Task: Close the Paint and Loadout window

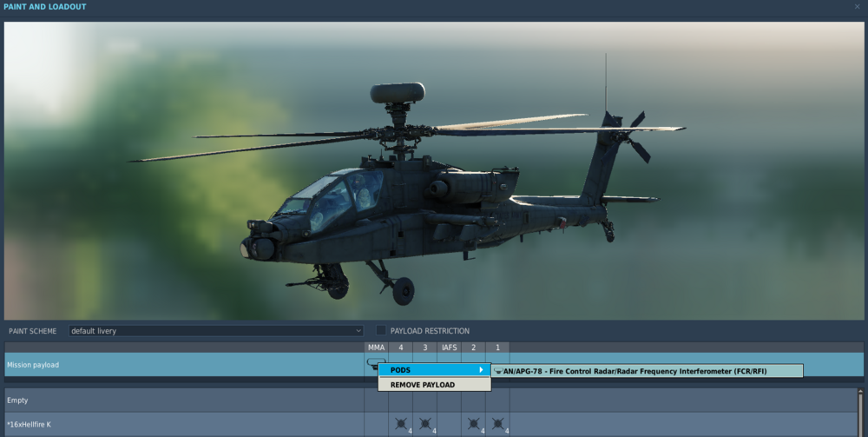Action: 858,7
